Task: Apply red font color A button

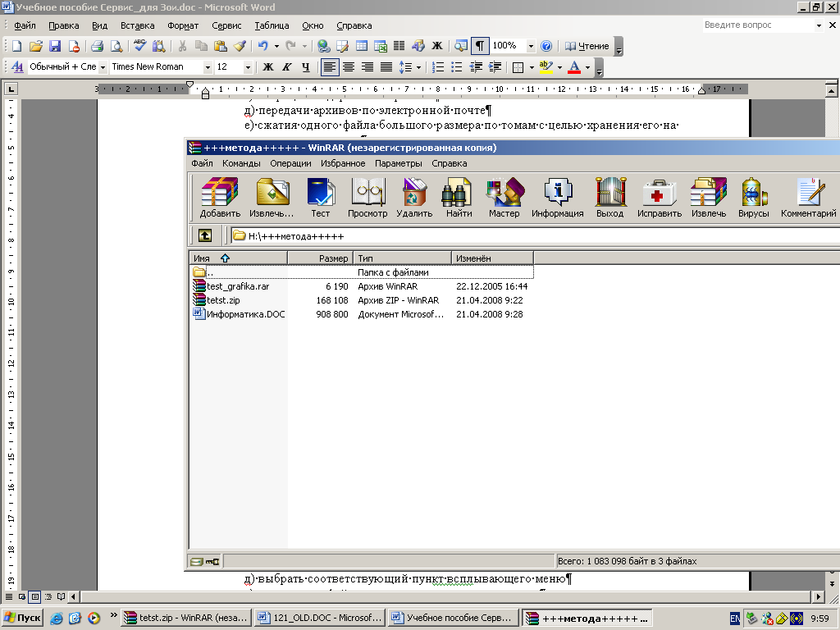Action: coord(573,67)
